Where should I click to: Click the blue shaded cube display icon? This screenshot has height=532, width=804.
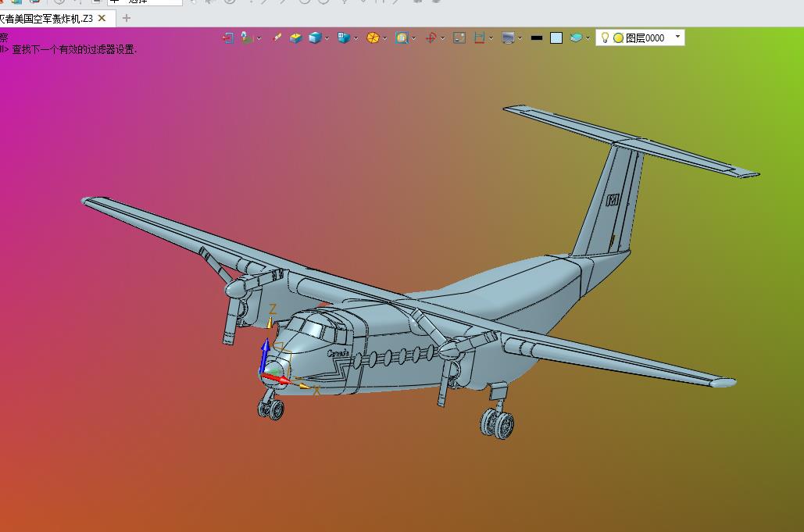tap(315, 38)
